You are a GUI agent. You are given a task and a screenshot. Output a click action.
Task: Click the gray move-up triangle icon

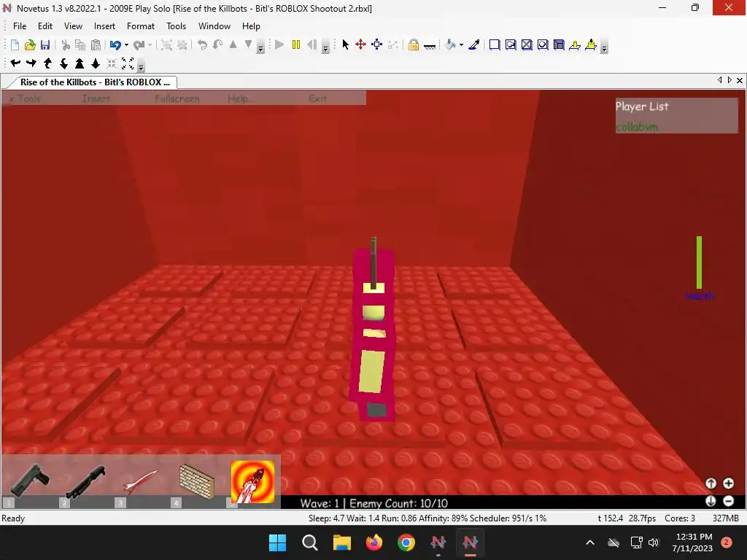pyautogui.click(x=233, y=44)
